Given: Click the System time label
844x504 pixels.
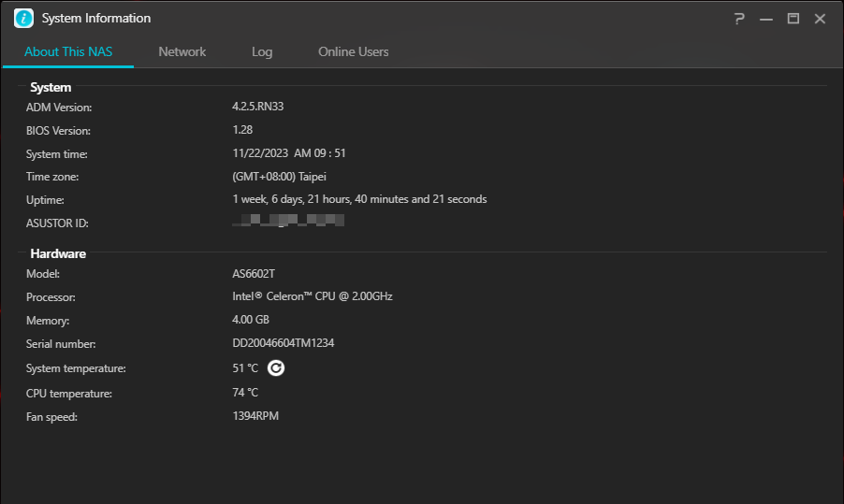Looking at the screenshot, I should [x=56, y=154].
